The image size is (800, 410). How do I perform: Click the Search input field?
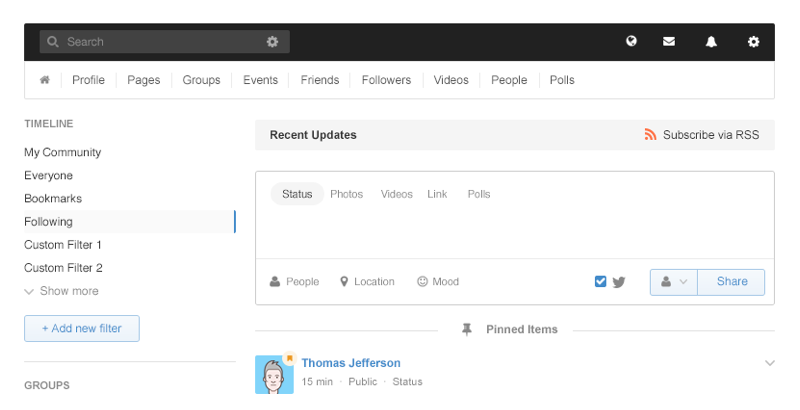[160, 42]
